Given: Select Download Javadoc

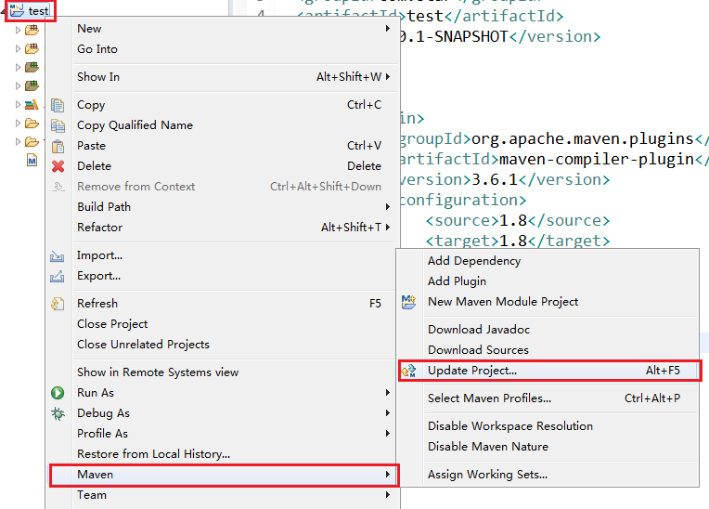Looking at the screenshot, I should click(x=479, y=330).
